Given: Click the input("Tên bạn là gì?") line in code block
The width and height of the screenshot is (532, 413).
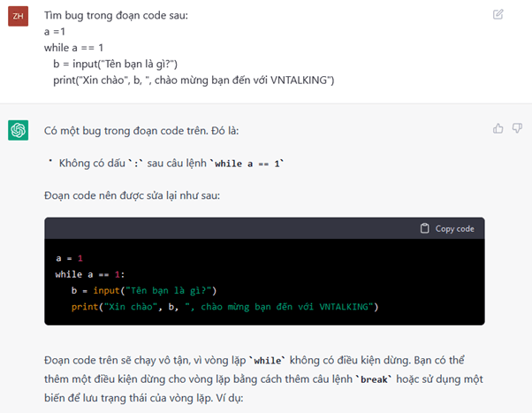Looking at the screenshot, I should point(144,290).
